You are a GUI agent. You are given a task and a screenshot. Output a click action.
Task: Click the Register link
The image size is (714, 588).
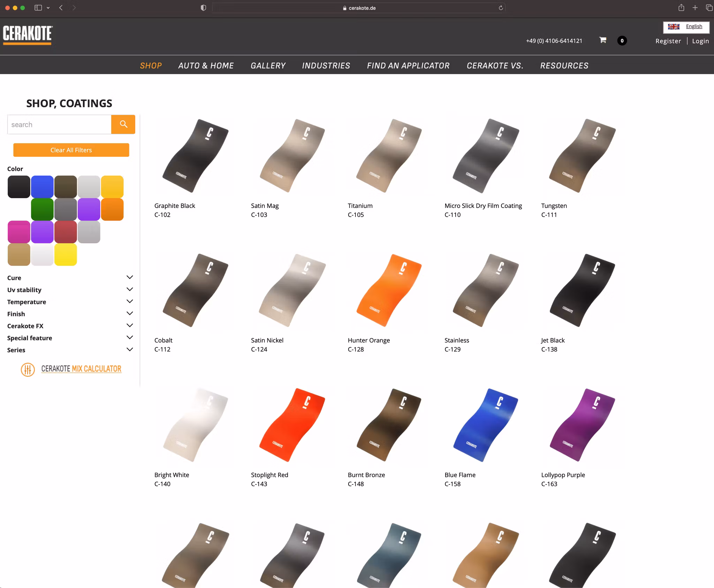click(668, 41)
